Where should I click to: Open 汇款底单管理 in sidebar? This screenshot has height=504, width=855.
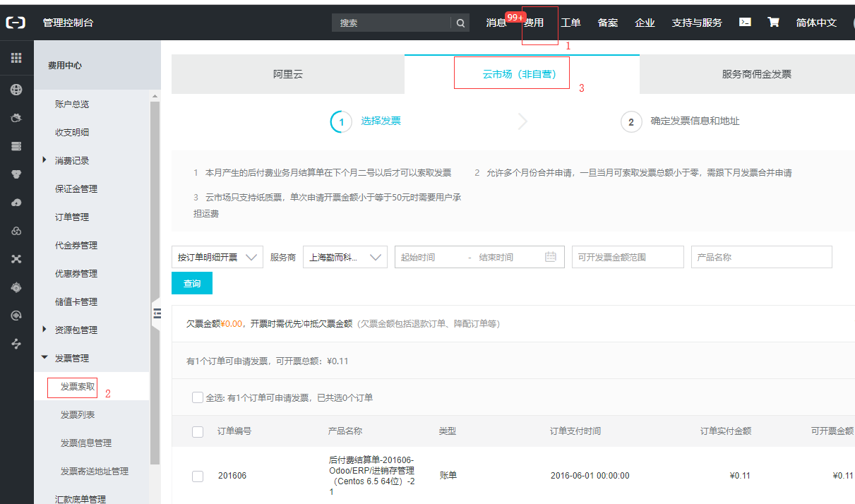(x=80, y=499)
